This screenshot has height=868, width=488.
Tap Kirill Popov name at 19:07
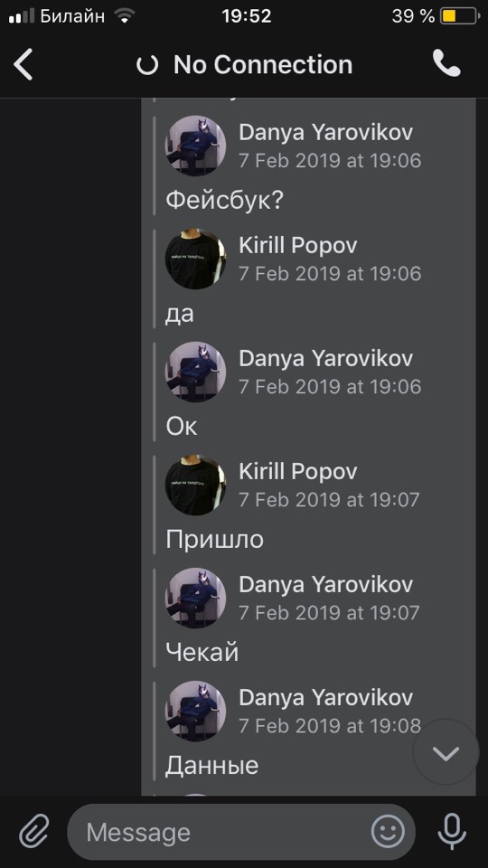pos(298,471)
